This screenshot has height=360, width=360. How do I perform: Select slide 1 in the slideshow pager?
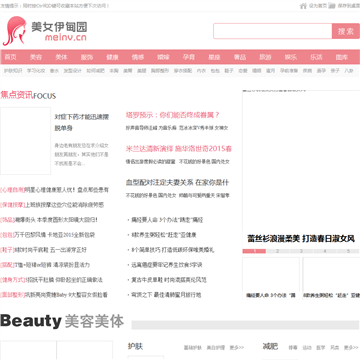254,251
